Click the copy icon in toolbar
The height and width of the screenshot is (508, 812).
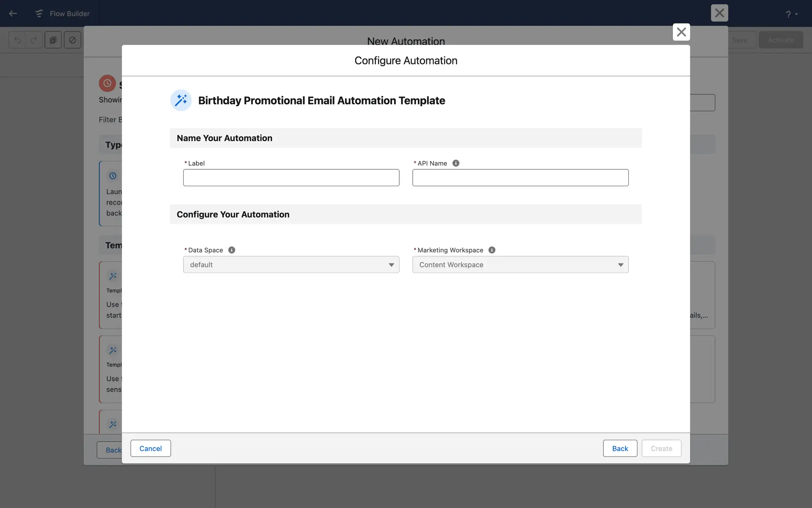tap(53, 40)
